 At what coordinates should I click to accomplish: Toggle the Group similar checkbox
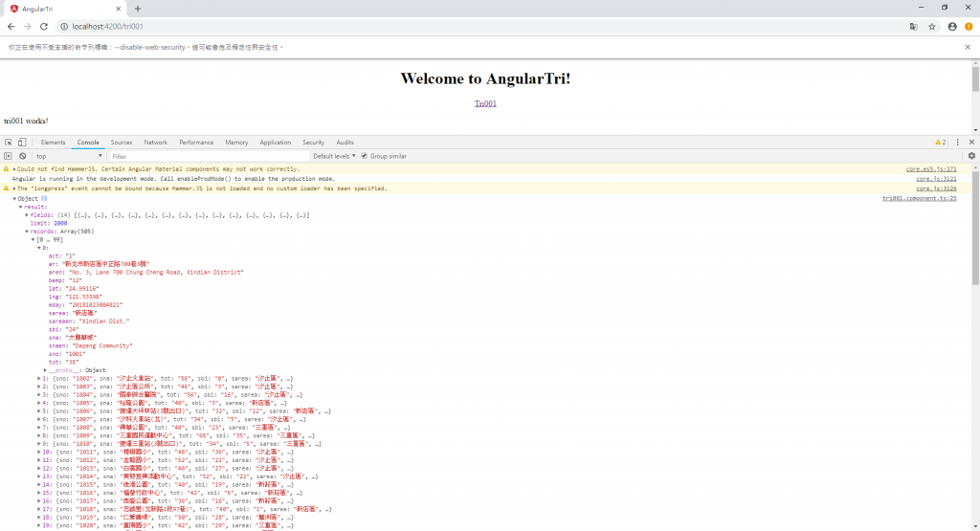(365, 156)
